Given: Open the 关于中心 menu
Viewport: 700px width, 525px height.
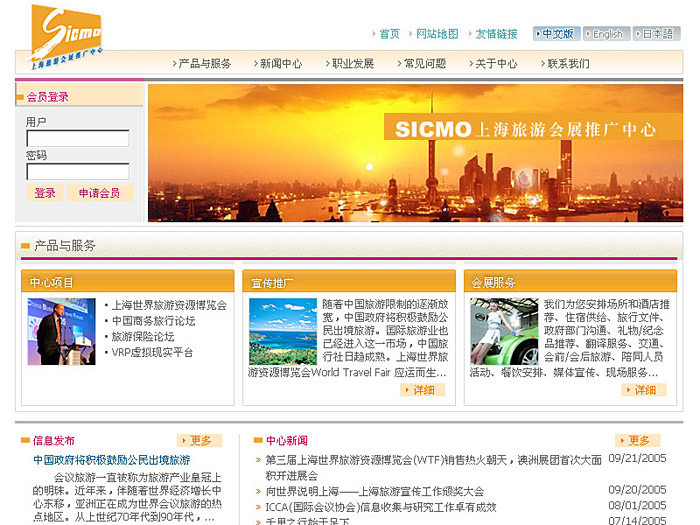Looking at the screenshot, I should pos(496,63).
